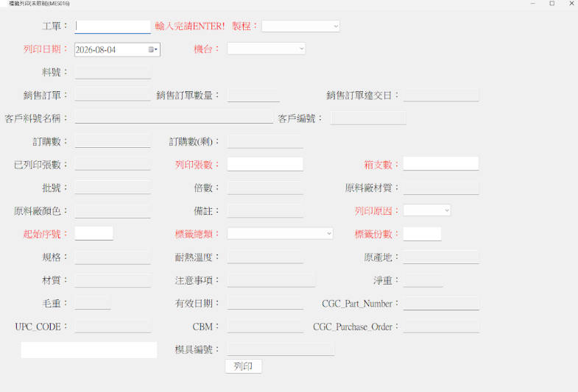
Task: Click the red 輸入完請ENTER! hint text
Action: (190, 26)
